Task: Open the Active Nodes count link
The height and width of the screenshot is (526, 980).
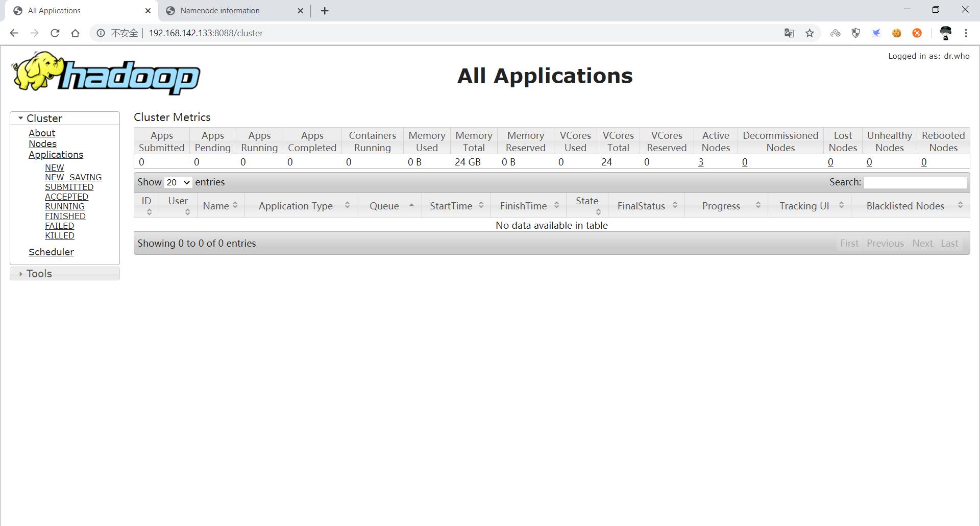Action: coord(701,162)
